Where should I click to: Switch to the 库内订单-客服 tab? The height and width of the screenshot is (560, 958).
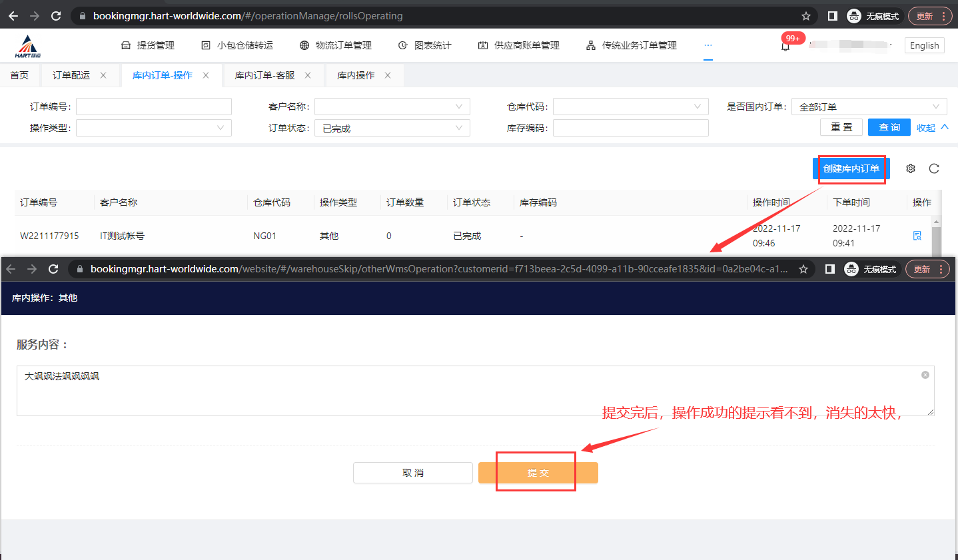[x=264, y=75]
